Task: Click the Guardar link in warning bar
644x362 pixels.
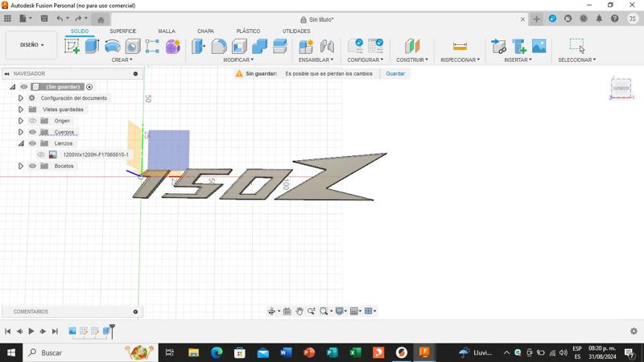Action: click(395, 73)
